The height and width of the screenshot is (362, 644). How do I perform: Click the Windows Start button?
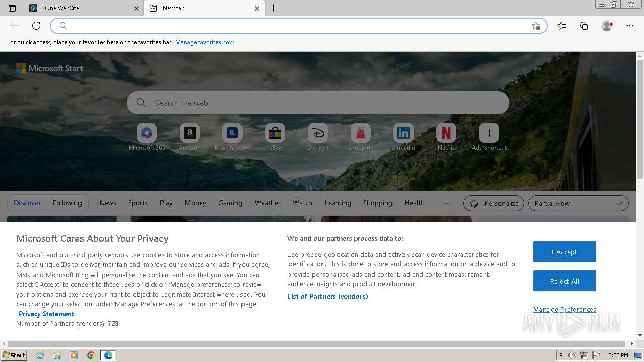pos(14,355)
